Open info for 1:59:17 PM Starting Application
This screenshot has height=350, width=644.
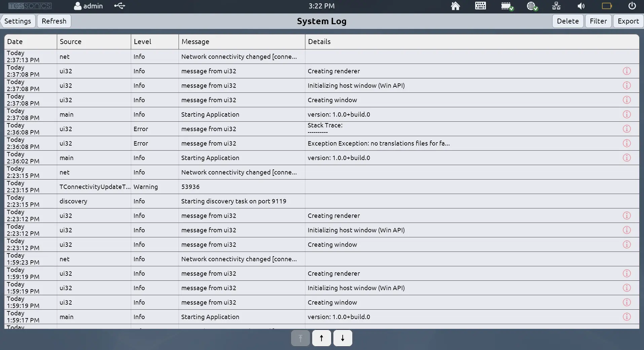click(627, 317)
